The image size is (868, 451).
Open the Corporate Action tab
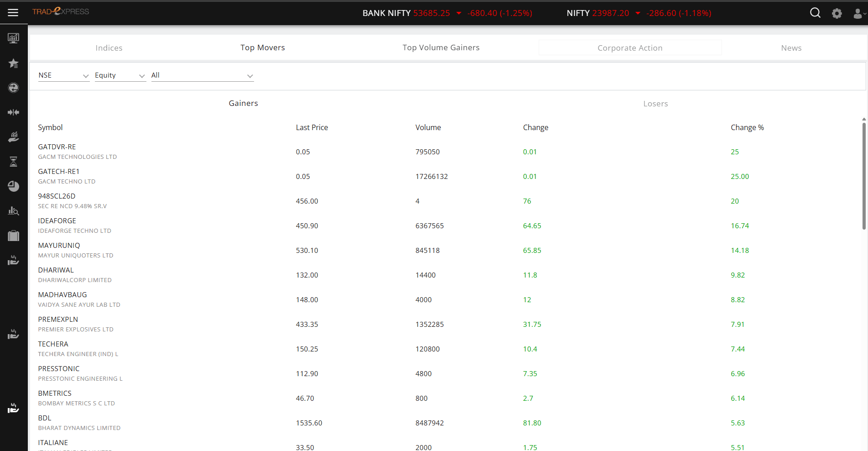630,47
